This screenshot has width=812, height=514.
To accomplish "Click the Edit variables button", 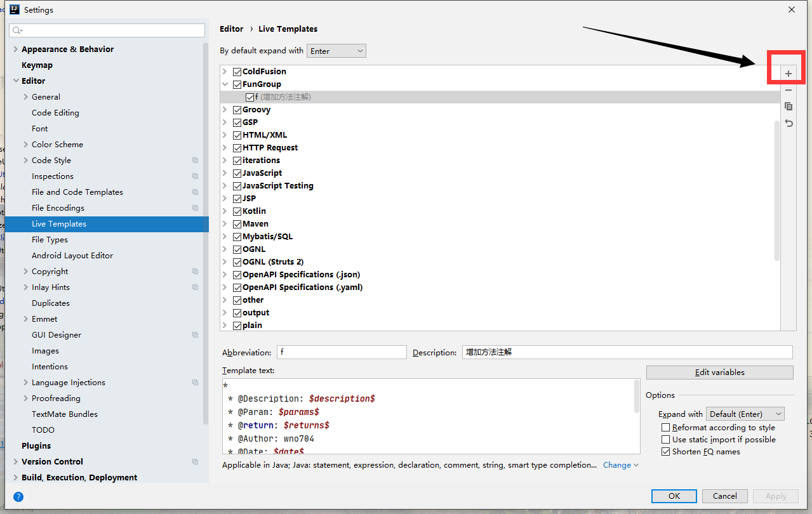I will [719, 372].
